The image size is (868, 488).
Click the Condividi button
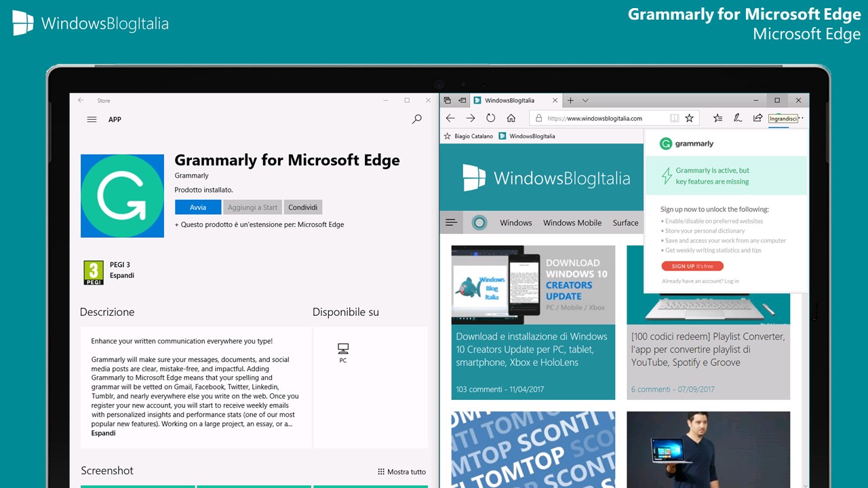[302, 207]
